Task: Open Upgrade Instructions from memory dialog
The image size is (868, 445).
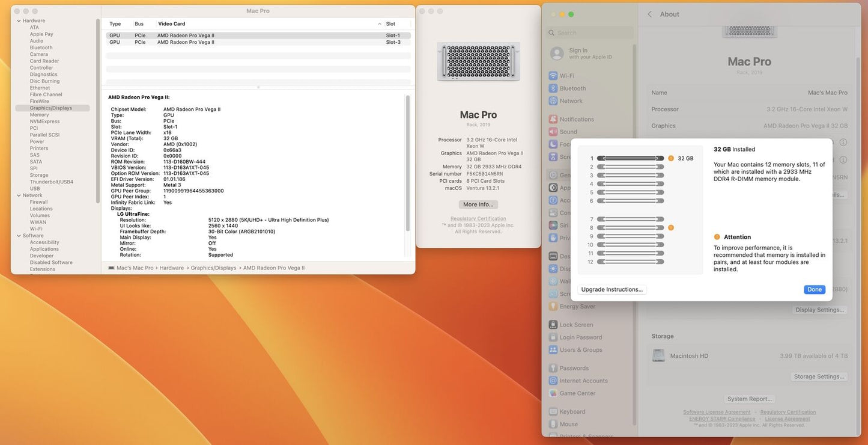Action: click(612, 290)
